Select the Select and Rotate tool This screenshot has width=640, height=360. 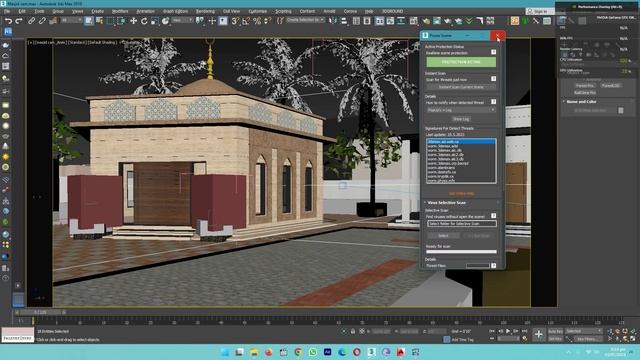coord(144,21)
